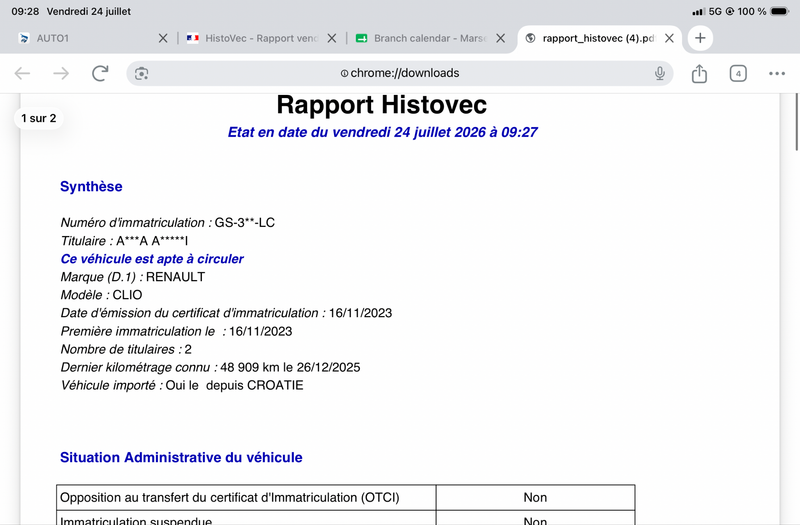Tap the '1 sur 2' page indicator
The image size is (800, 525).
[x=39, y=118]
